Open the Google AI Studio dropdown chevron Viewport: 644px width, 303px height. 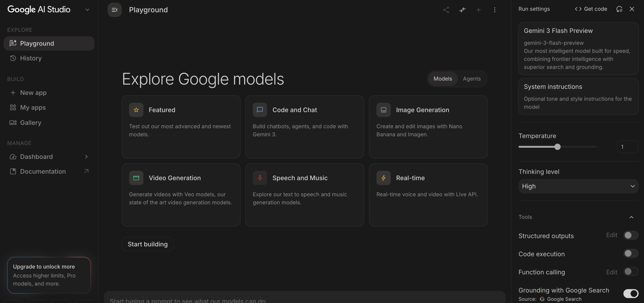pyautogui.click(x=87, y=10)
